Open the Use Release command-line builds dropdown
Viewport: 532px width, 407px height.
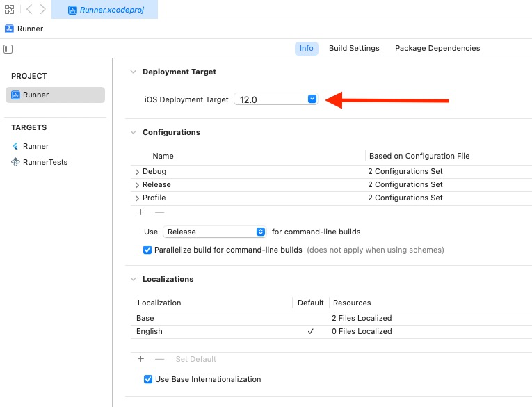click(215, 232)
